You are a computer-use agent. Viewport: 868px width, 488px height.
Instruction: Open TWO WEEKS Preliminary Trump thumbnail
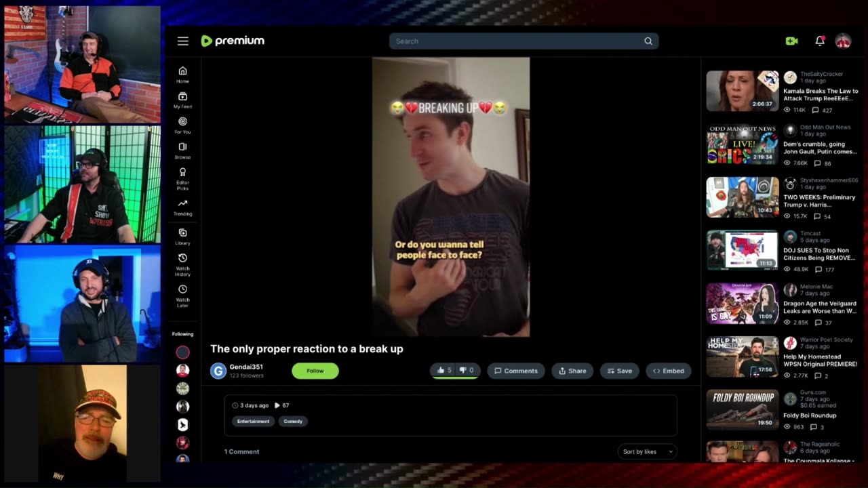(743, 197)
